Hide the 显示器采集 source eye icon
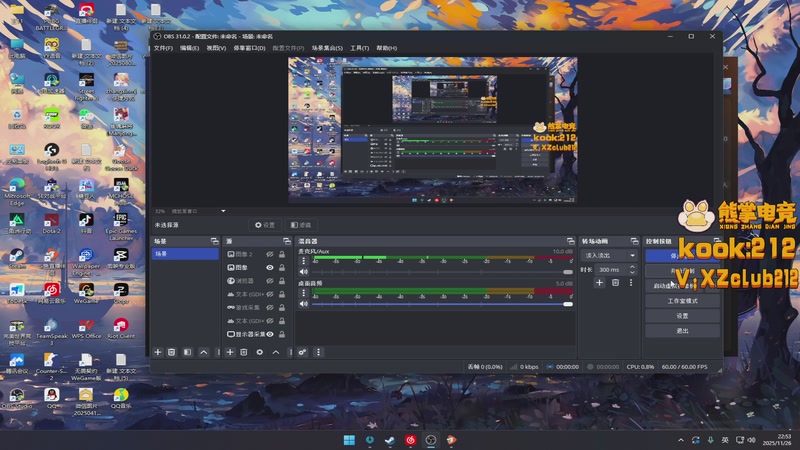This screenshot has height=450, width=800. point(269,334)
